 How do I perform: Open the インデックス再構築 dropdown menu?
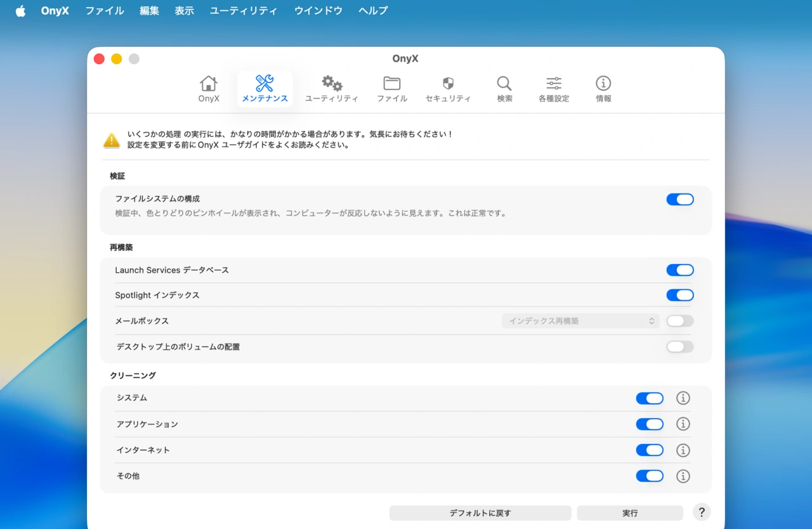pyautogui.click(x=579, y=321)
